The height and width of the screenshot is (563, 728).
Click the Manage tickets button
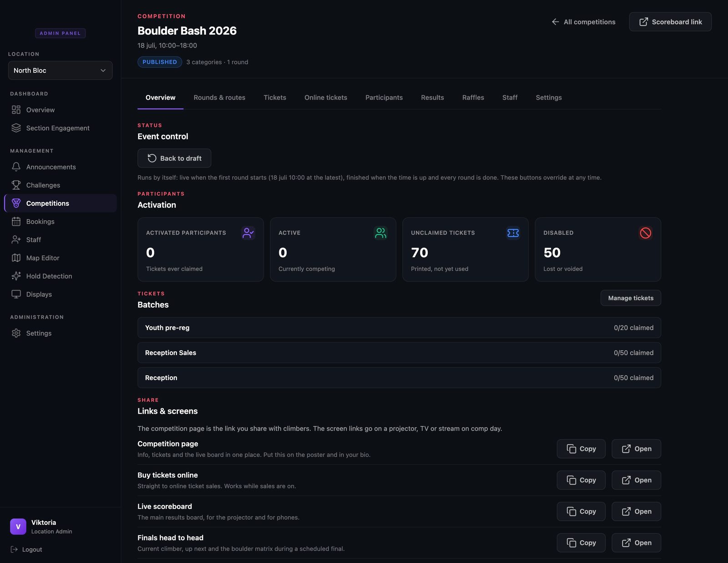(x=631, y=298)
